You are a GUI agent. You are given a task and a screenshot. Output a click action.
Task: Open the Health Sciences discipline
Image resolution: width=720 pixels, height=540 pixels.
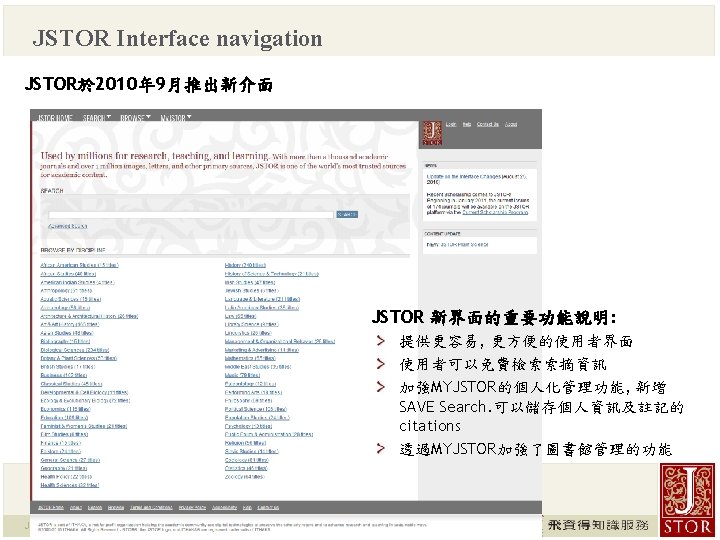(69, 485)
